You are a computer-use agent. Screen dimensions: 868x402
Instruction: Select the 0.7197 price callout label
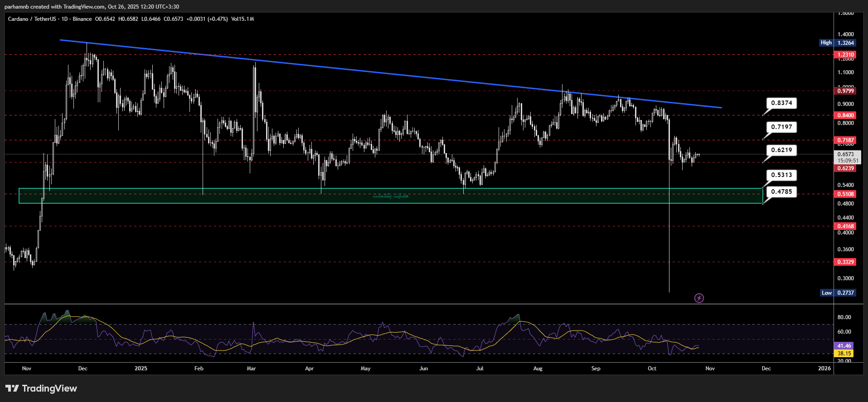coord(781,127)
